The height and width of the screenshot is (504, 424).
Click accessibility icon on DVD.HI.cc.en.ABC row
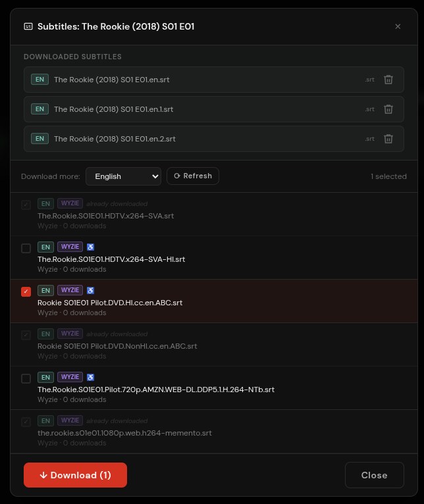click(x=90, y=290)
